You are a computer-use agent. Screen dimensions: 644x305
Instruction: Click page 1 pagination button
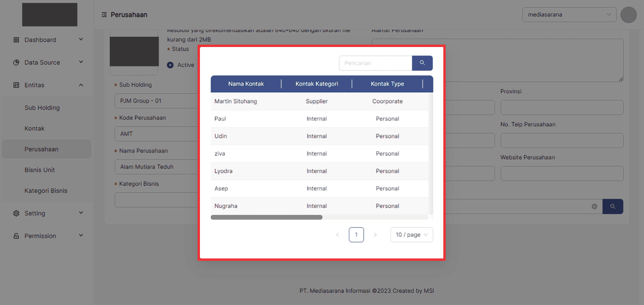(x=356, y=235)
